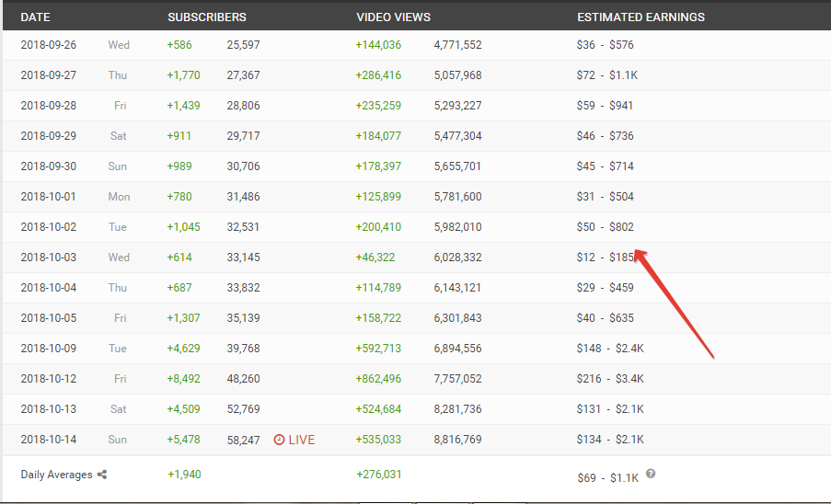831x504 pixels.
Task: Click the +276,031 average views value
Action: [x=378, y=475]
